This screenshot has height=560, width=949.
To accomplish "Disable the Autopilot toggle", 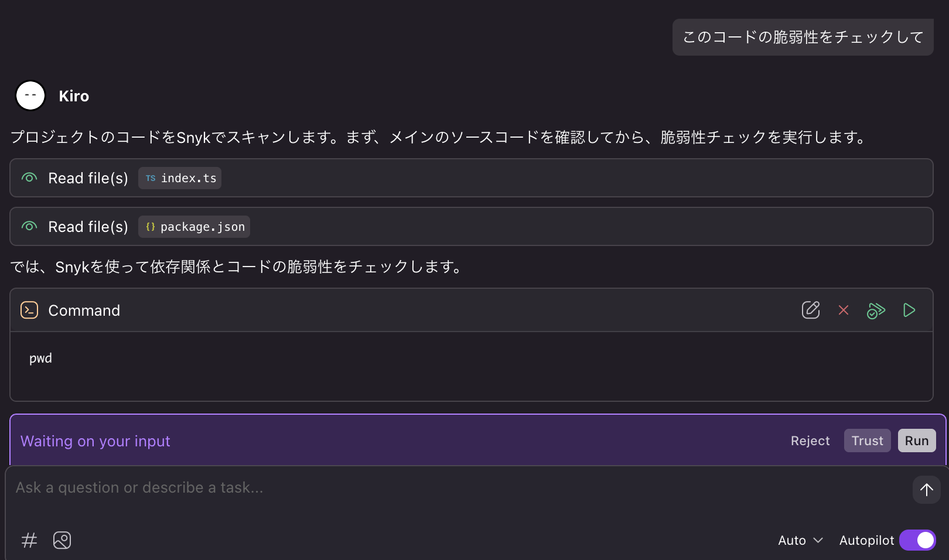I will click(917, 540).
